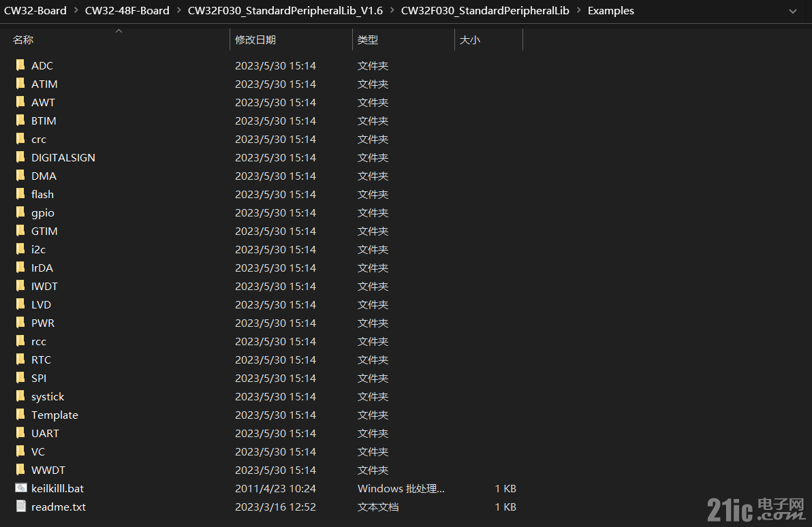
Task: Click the 文件夹 type in the WWDT row
Action: [373, 470]
